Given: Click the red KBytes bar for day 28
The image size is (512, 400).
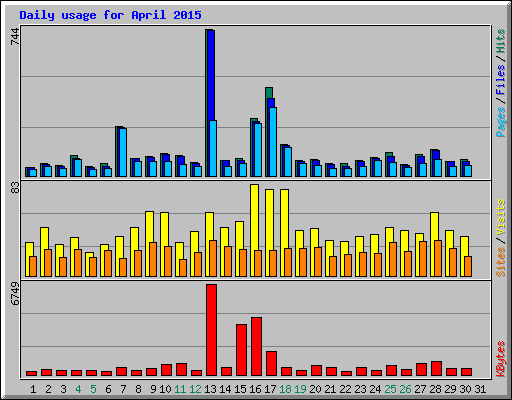Looking at the screenshot, I should click(x=436, y=369).
